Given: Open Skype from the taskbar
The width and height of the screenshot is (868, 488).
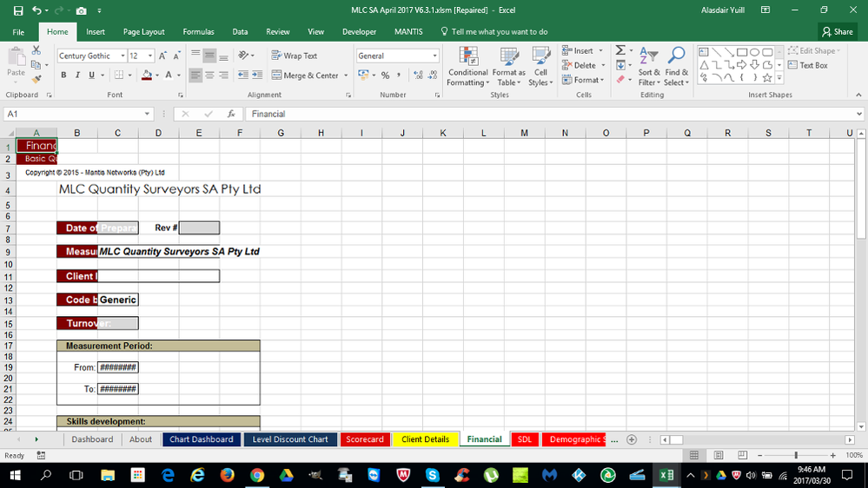Looking at the screenshot, I should coord(433,475).
